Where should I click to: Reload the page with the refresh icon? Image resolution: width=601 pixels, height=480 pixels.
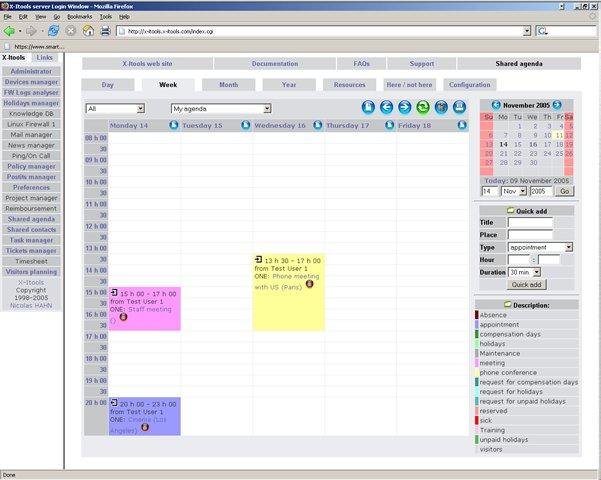(x=53, y=31)
